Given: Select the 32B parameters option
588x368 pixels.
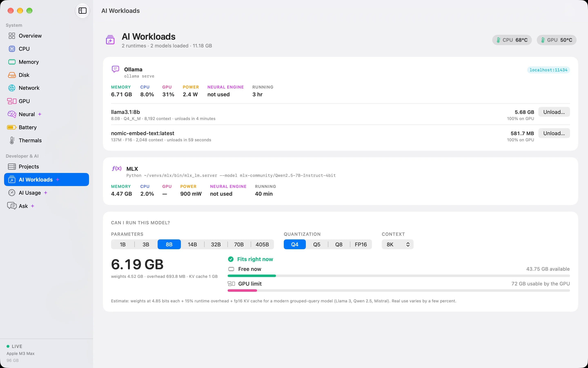Looking at the screenshot, I should pyautogui.click(x=216, y=244).
